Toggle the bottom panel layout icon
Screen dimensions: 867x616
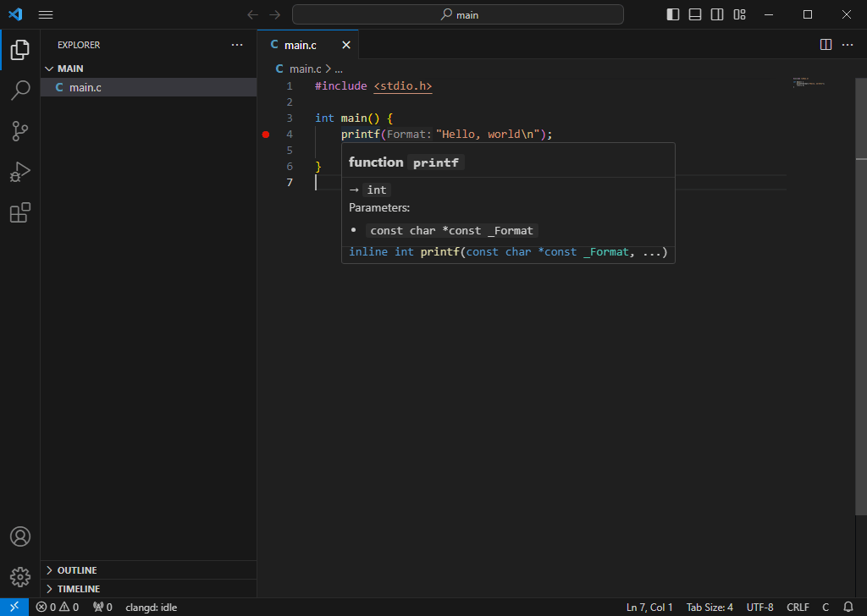(x=695, y=14)
